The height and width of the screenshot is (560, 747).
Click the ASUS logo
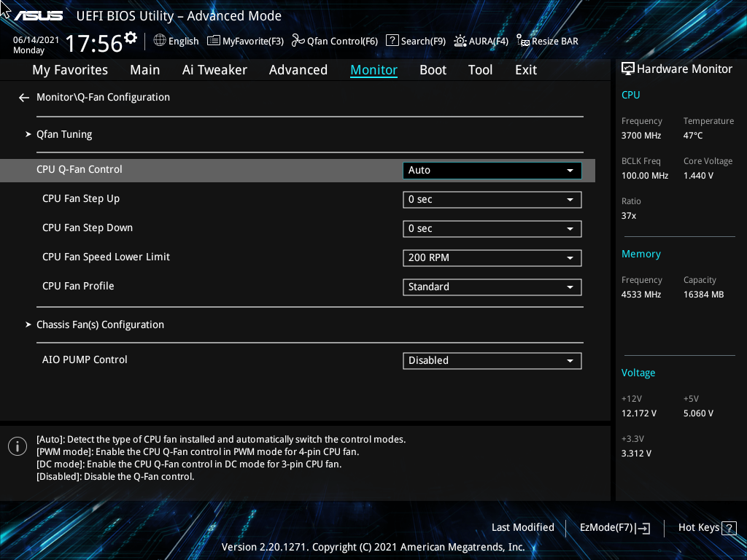[38, 16]
